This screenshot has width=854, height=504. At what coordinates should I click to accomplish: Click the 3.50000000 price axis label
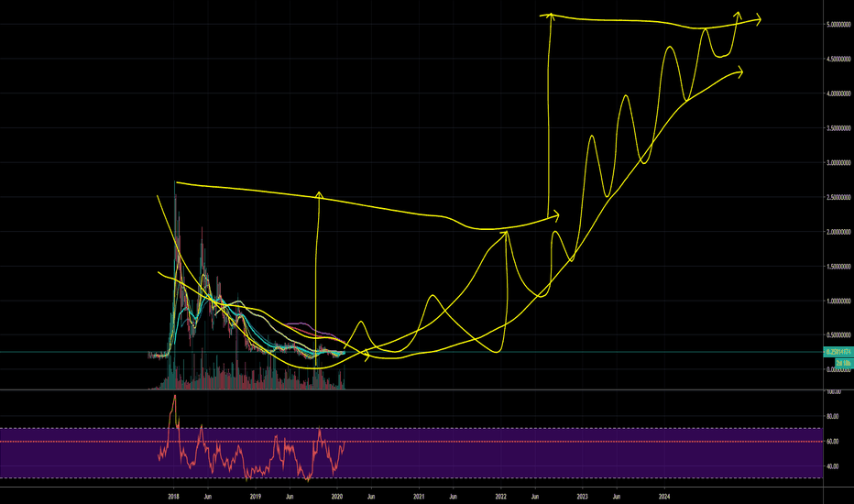(x=838, y=128)
